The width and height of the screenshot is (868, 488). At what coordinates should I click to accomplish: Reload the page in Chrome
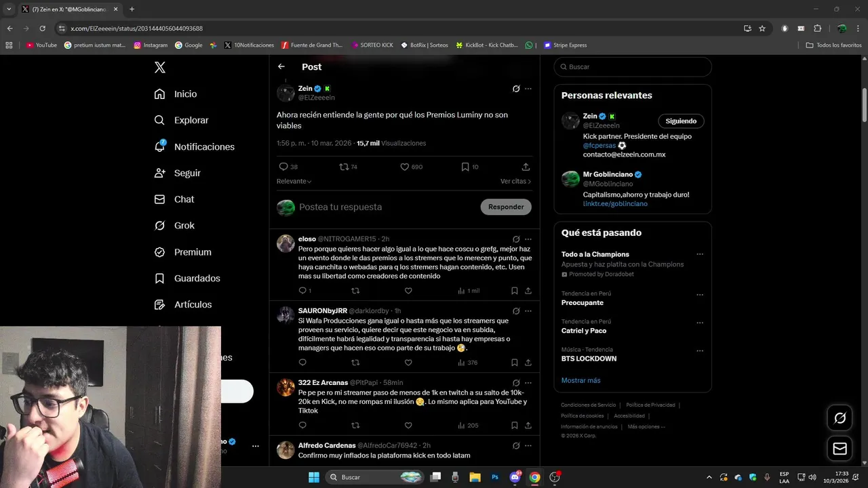(42, 28)
